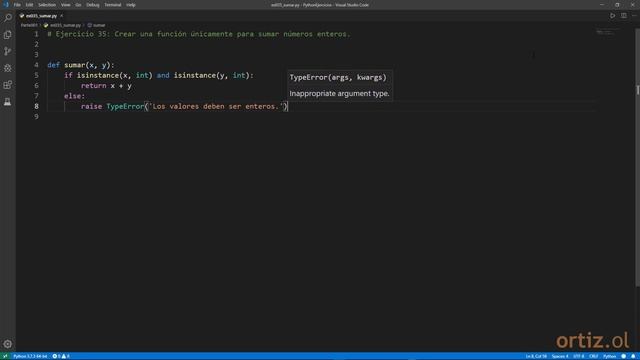The image size is (640, 360).
Task: Open the notifications bell
Action: (633, 356)
